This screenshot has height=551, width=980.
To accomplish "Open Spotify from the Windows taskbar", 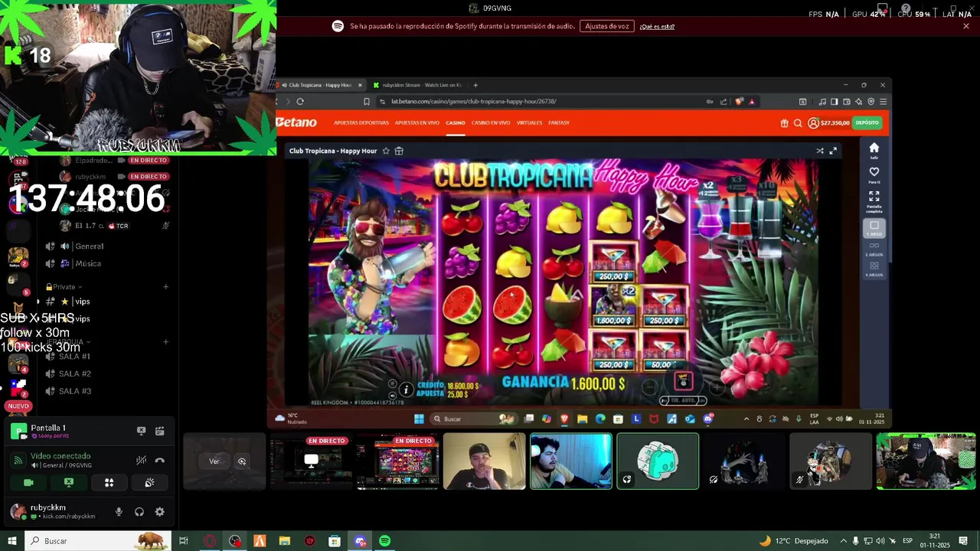I will (384, 541).
